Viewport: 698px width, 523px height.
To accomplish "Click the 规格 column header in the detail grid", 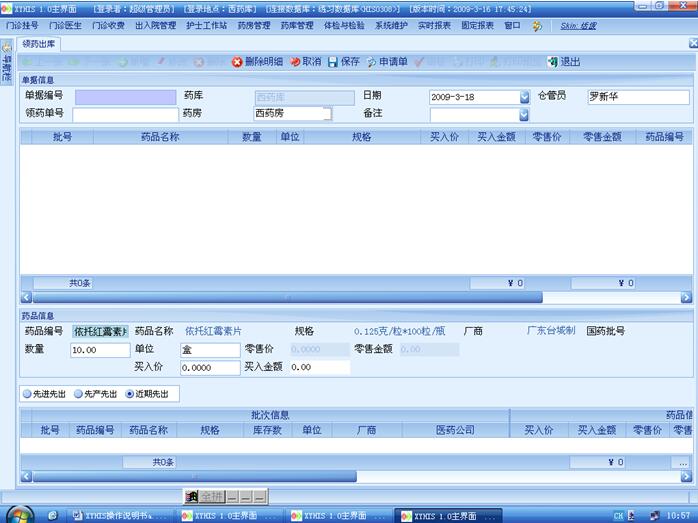I will pyautogui.click(x=362, y=137).
